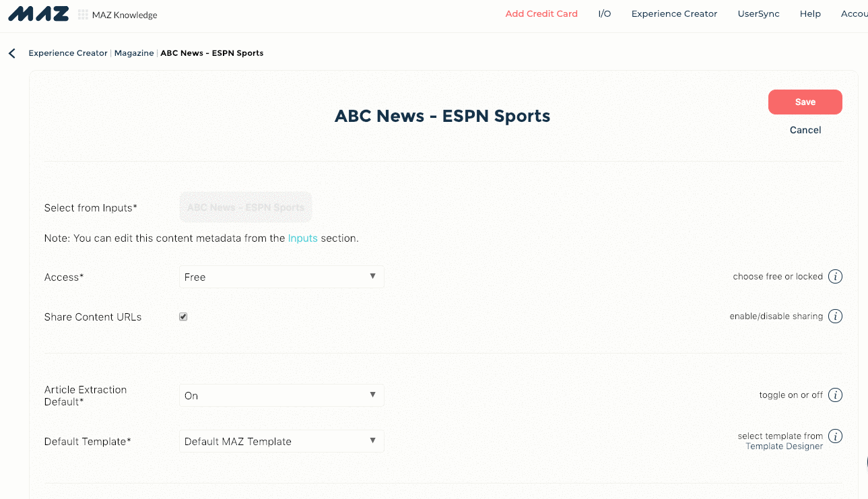Click the MAZ logo
Image resolution: width=868 pixels, height=499 pixels.
point(38,14)
